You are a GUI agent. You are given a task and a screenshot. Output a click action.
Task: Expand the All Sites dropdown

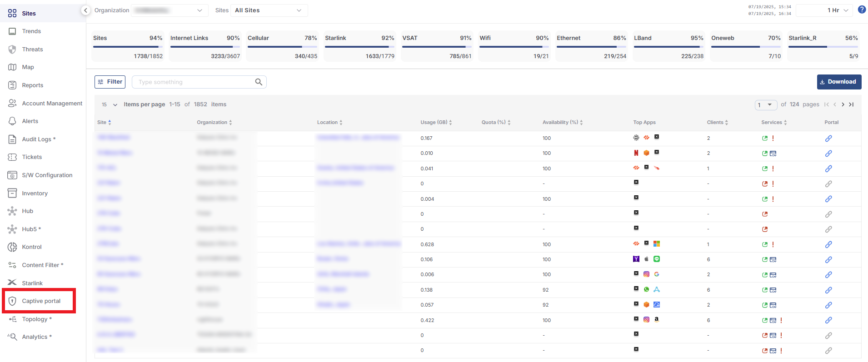point(269,10)
